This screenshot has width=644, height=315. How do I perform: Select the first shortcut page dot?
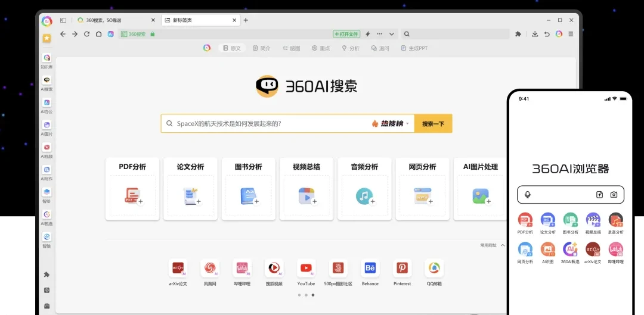(x=299, y=295)
